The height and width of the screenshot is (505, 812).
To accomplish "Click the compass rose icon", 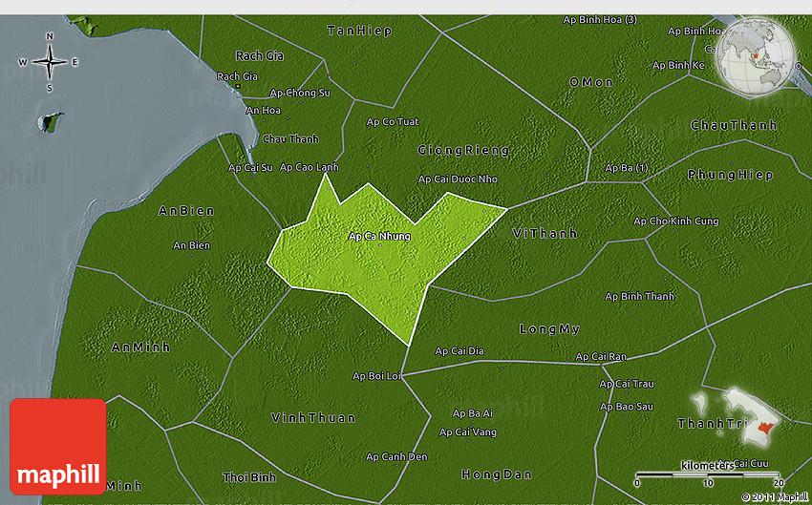I will pyautogui.click(x=50, y=63).
